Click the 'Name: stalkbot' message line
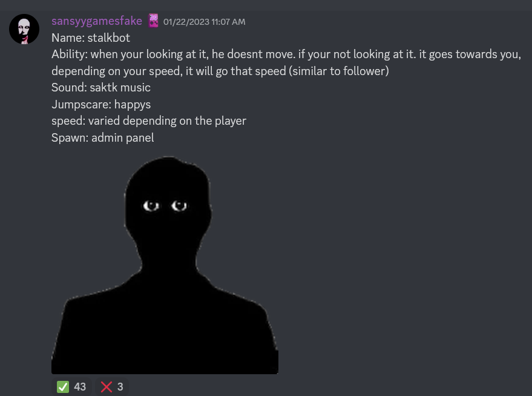The image size is (532, 396). tap(91, 38)
